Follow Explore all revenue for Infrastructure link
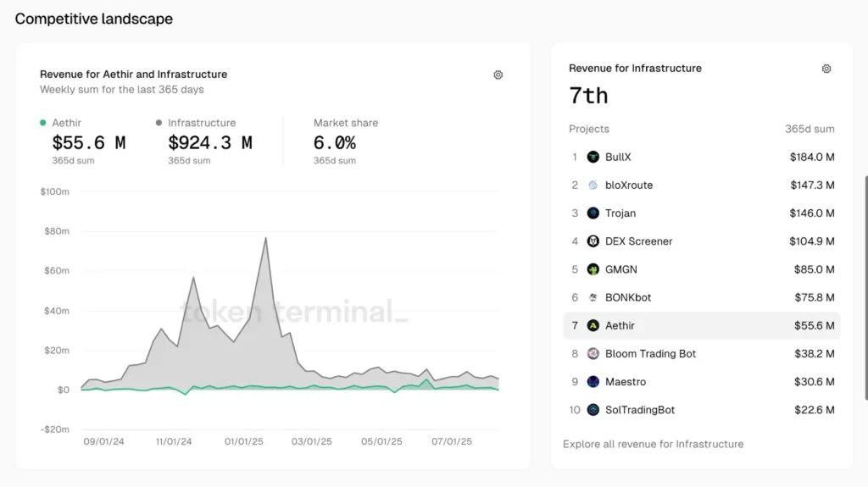Image resolution: width=868 pixels, height=487 pixels. (654, 445)
